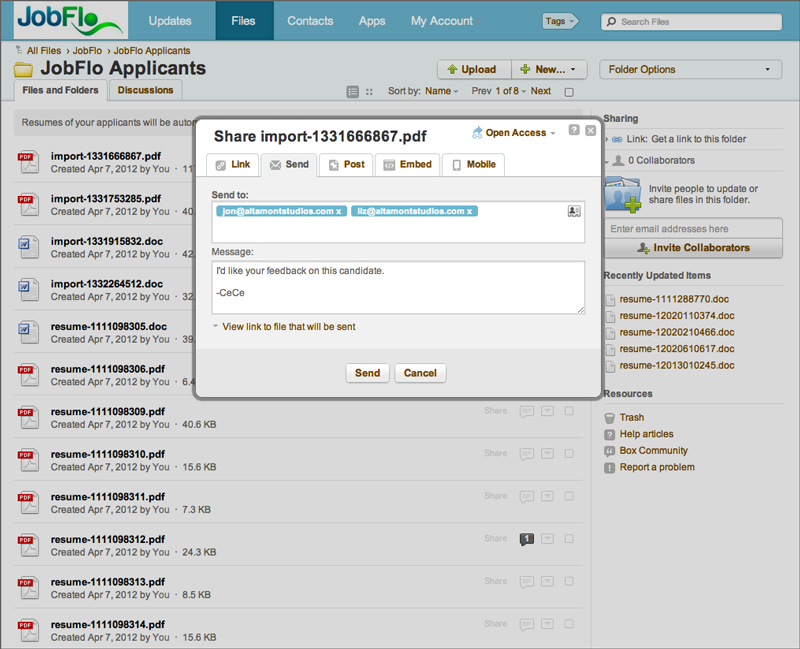The height and width of the screenshot is (649, 800).
Task: Check the box for resume-1111098313.pdf
Action: pos(569,582)
